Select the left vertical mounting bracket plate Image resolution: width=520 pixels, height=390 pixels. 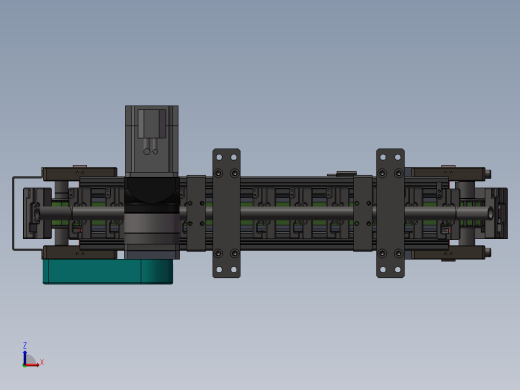pyautogui.click(x=226, y=213)
